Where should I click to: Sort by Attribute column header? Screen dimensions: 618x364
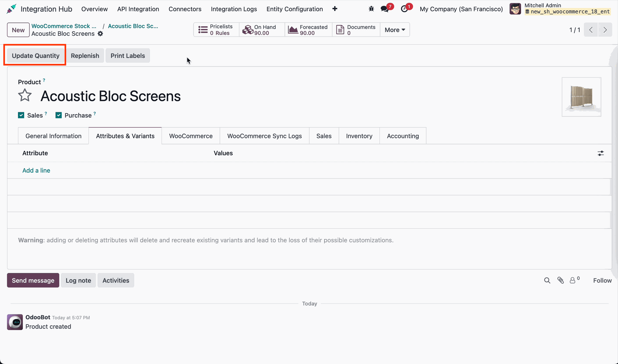click(35, 153)
